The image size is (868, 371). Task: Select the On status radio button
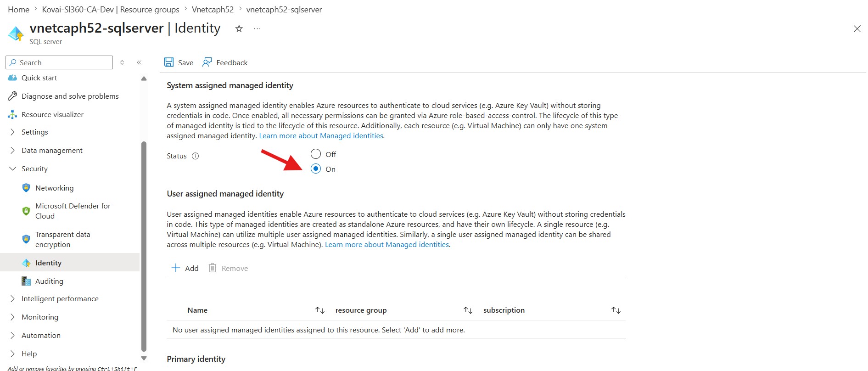[316, 169]
